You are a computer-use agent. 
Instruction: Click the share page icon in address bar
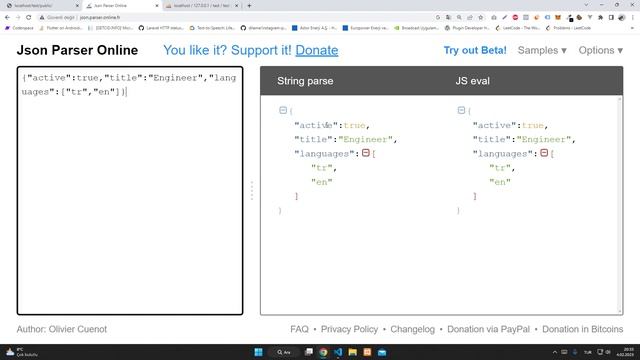(x=470, y=18)
